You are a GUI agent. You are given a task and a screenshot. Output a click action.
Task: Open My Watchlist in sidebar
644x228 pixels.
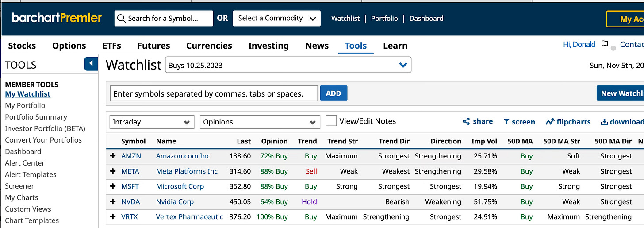click(x=28, y=94)
